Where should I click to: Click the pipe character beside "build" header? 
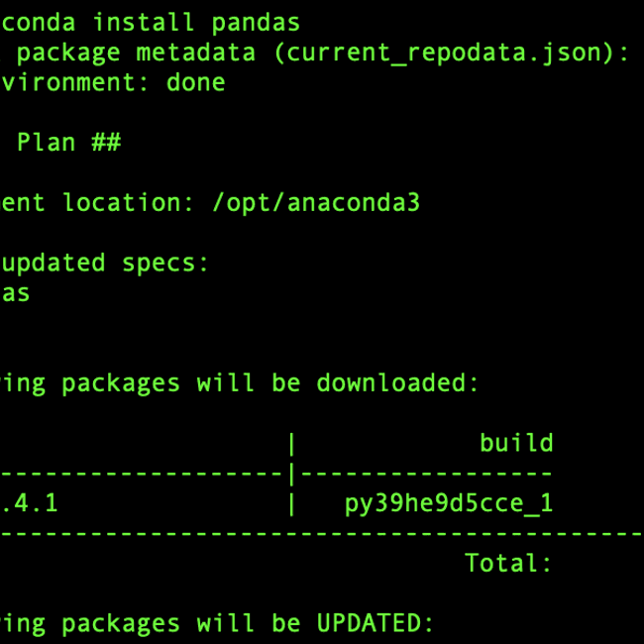pos(292,443)
